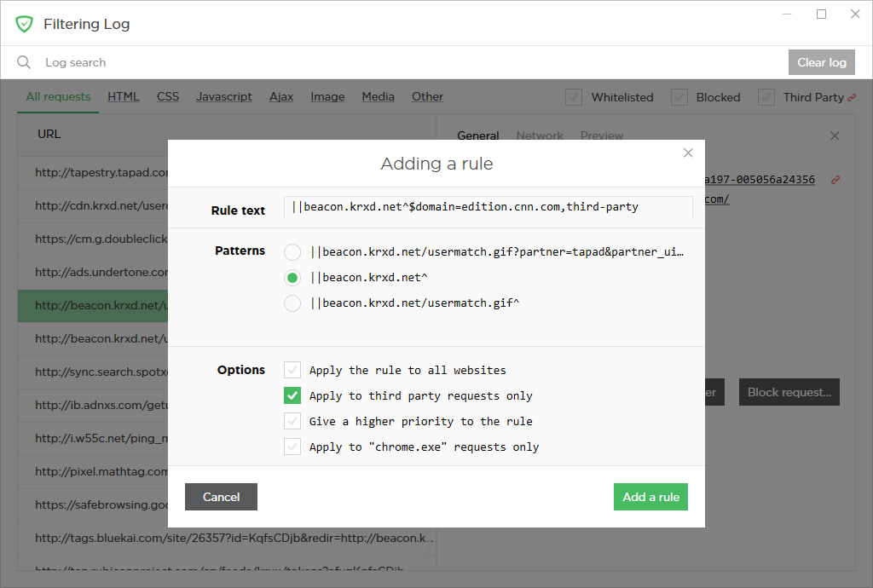The height and width of the screenshot is (588, 873).
Task: Enable Give a higher priority to the rule
Action: pyautogui.click(x=292, y=422)
